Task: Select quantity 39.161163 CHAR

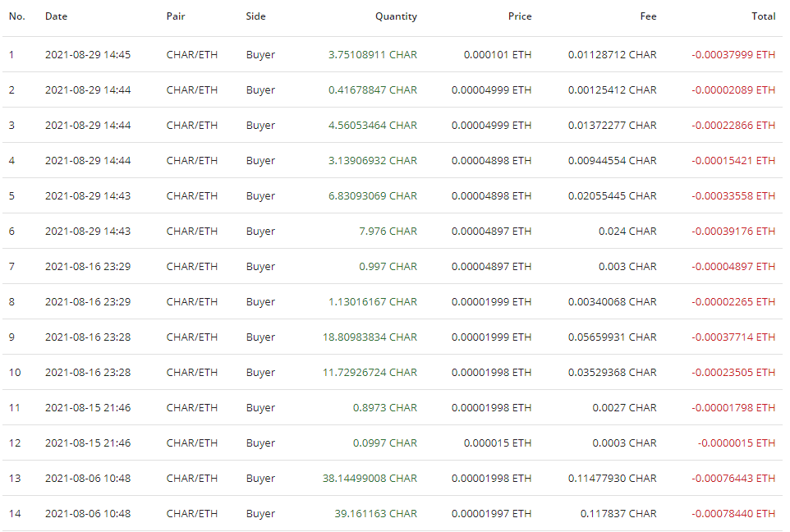Action: (x=376, y=513)
